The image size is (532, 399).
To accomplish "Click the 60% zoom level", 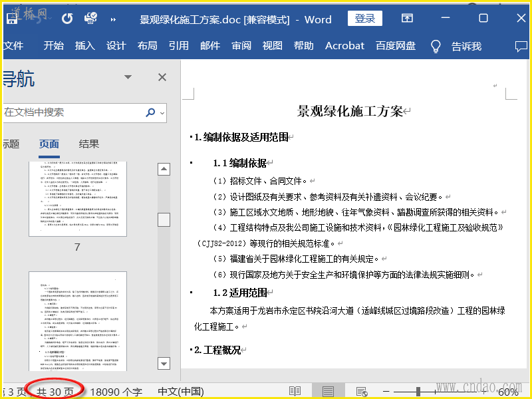I will [508, 392].
